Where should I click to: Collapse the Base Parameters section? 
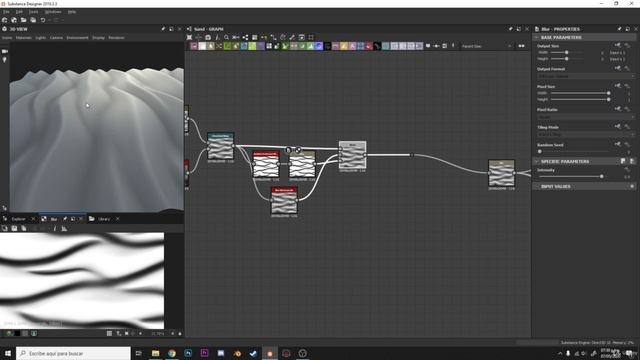coord(536,38)
